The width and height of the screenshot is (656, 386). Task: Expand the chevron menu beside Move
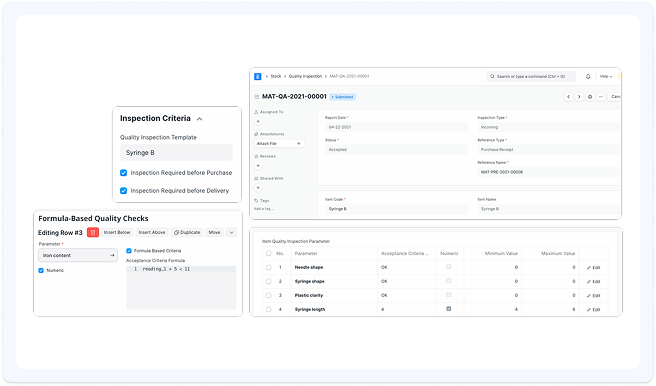[231, 233]
